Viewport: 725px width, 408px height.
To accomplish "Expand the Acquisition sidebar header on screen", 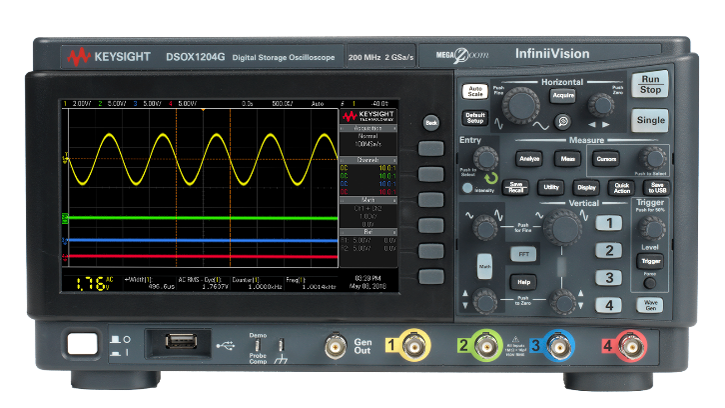I will (x=368, y=128).
